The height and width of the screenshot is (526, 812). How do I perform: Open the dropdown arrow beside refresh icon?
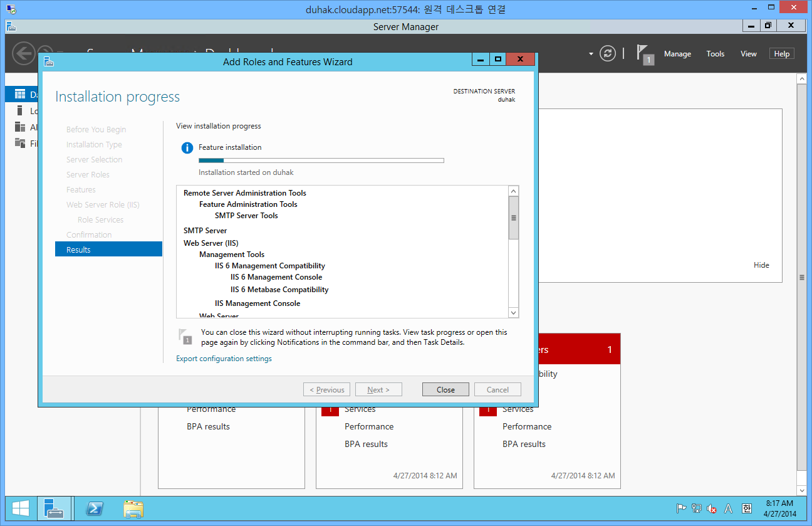pos(591,54)
